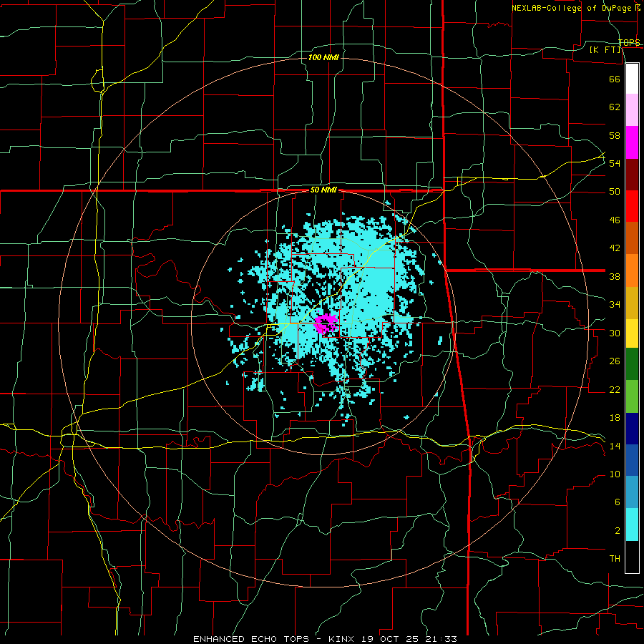Click the dark red 50–54 kft swatch
644x644 pixels.
632,175
